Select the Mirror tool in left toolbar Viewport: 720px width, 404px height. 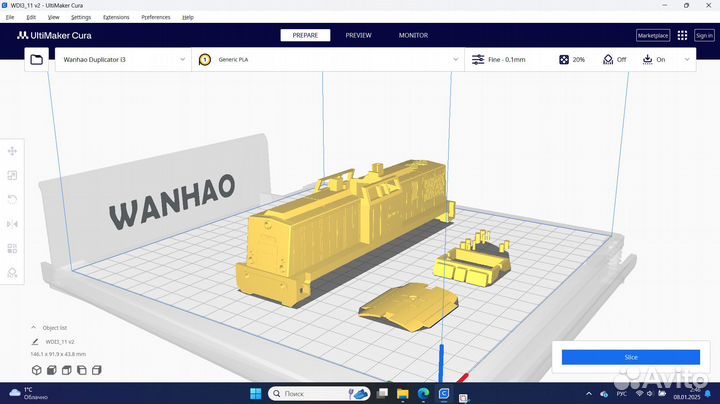12,224
